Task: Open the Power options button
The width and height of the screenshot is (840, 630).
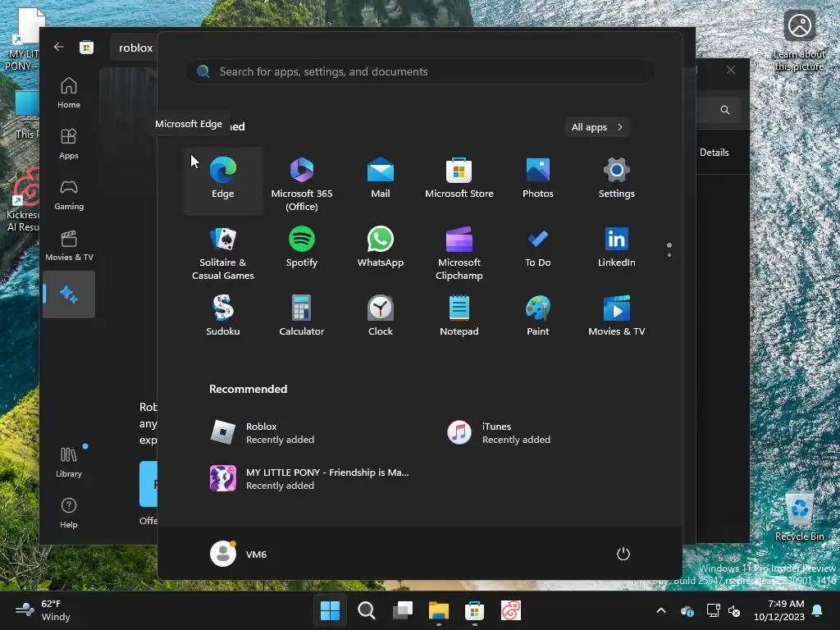Action: pyautogui.click(x=623, y=554)
